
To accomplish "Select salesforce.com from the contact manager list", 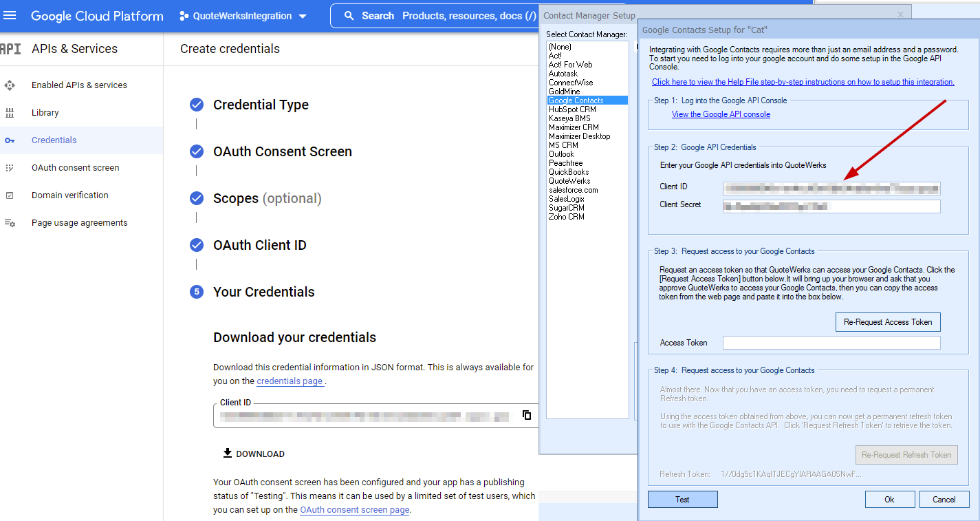I will point(573,190).
